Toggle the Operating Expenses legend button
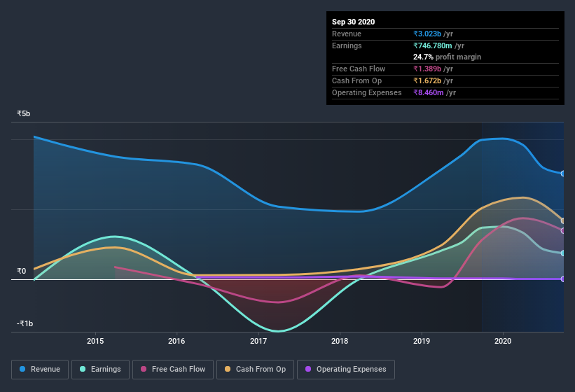 [x=346, y=370]
